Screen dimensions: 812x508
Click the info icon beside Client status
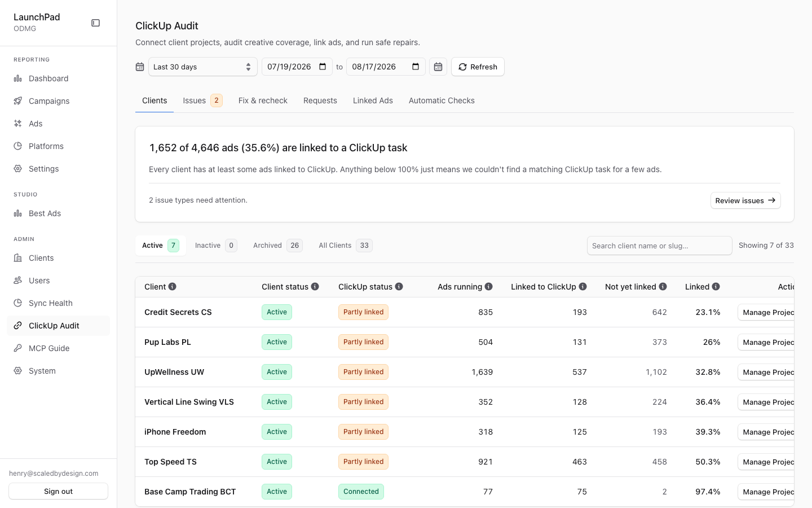tap(315, 287)
